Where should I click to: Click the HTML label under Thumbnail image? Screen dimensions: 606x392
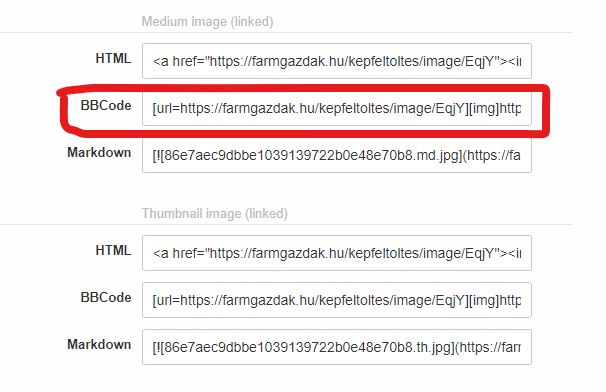pyautogui.click(x=113, y=251)
